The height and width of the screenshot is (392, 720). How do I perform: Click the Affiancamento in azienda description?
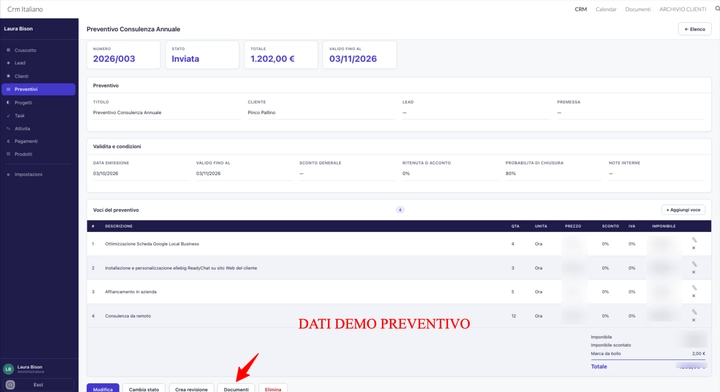pyautogui.click(x=131, y=292)
